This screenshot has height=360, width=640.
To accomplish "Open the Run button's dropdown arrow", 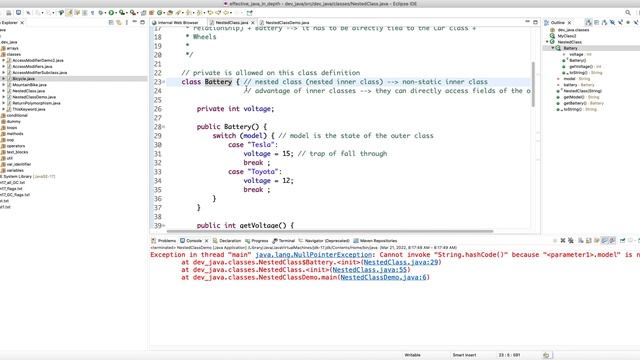I will pyautogui.click(x=116, y=13).
